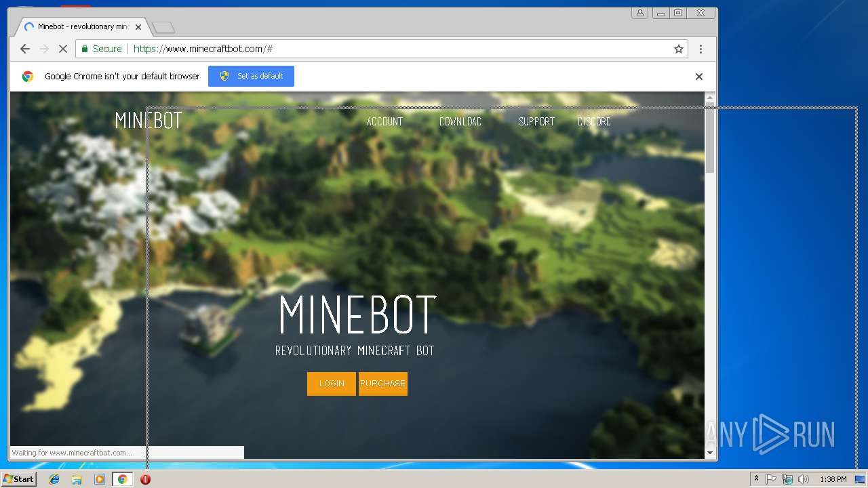868x488 pixels.
Task: Open the SUPPORT menu item
Action: [x=536, y=122]
